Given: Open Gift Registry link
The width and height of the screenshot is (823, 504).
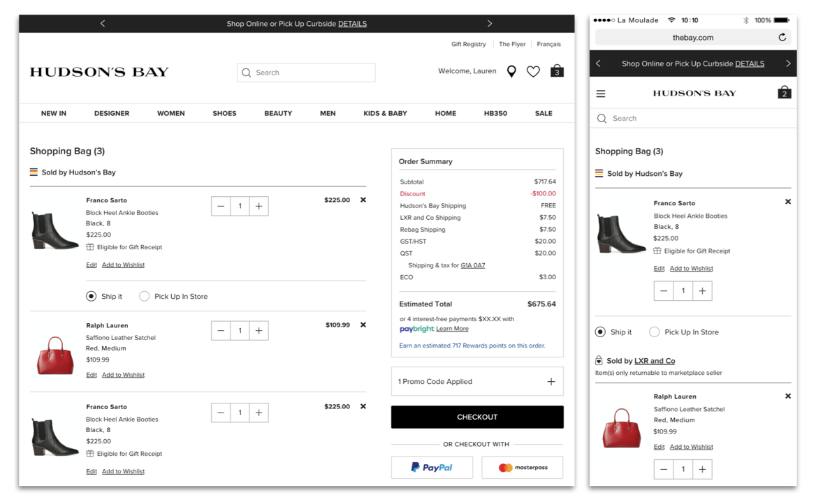Looking at the screenshot, I should click(x=469, y=44).
